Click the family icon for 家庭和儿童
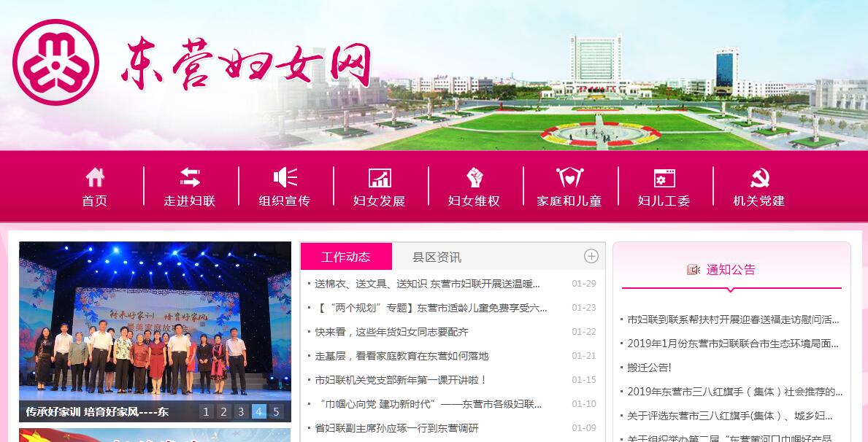This screenshot has height=442, width=868. click(x=569, y=177)
